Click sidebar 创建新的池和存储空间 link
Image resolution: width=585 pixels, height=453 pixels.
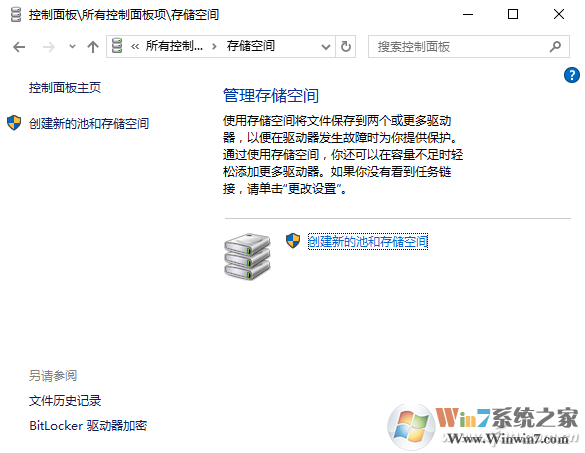89,124
